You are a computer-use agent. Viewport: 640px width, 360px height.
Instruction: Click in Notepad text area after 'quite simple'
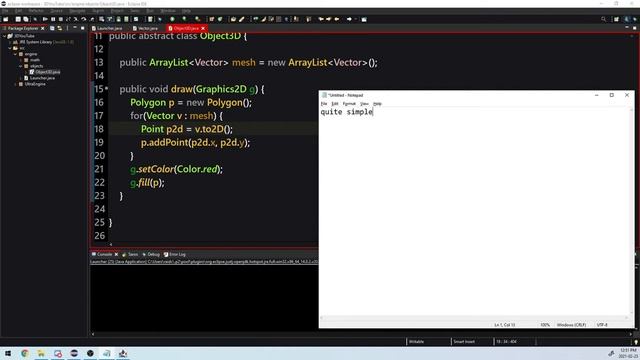tap(374, 112)
